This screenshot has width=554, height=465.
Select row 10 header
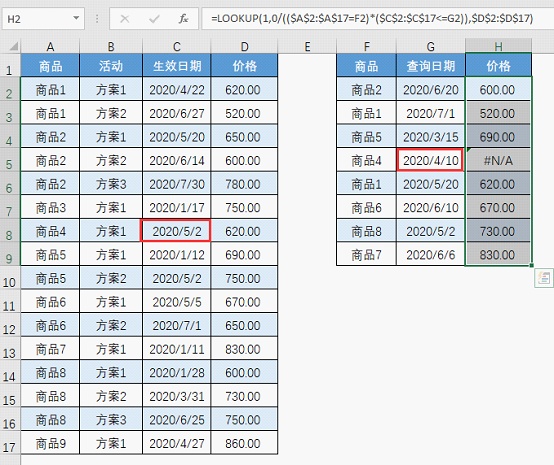pyautogui.click(x=10, y=278)
